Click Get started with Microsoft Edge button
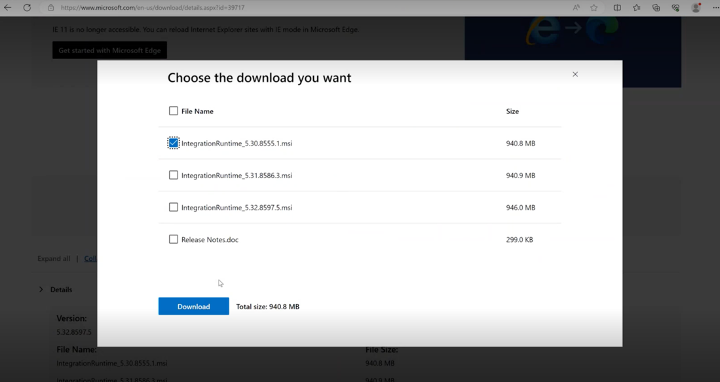The image size is (720, 382). coord(109,51)
